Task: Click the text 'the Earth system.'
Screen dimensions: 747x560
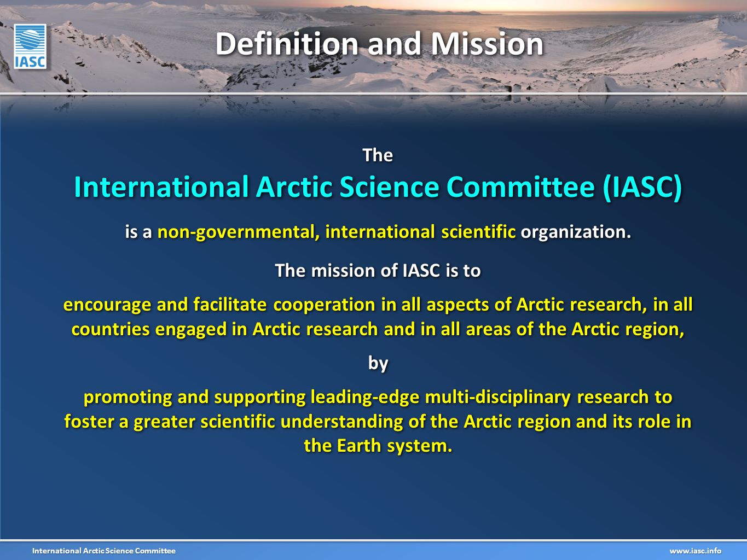Action: coord(378,446)
